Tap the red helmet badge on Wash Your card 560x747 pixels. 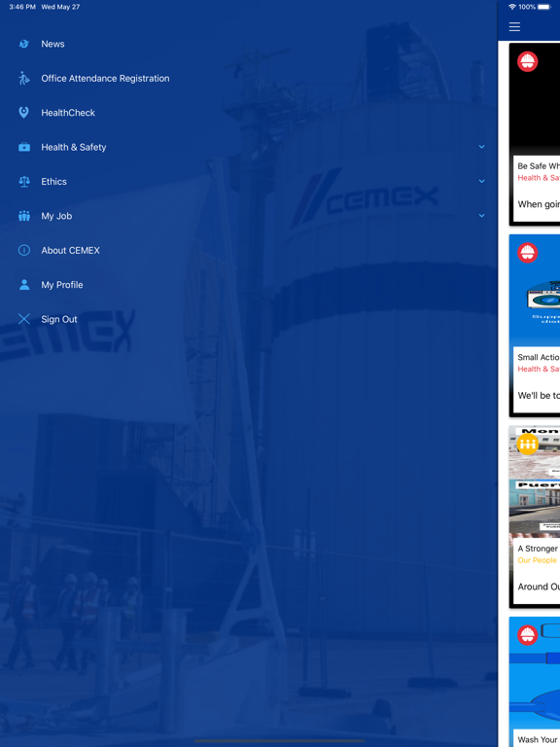(528, 635)
